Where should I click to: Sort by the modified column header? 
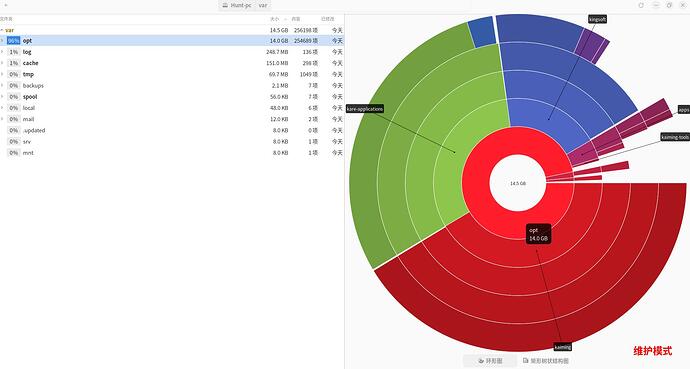327,19
